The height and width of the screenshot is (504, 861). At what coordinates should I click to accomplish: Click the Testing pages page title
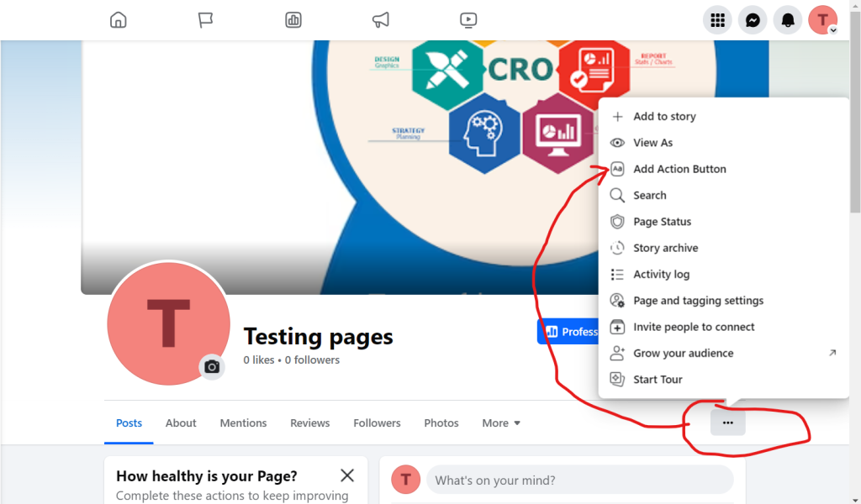click(318, 336)
